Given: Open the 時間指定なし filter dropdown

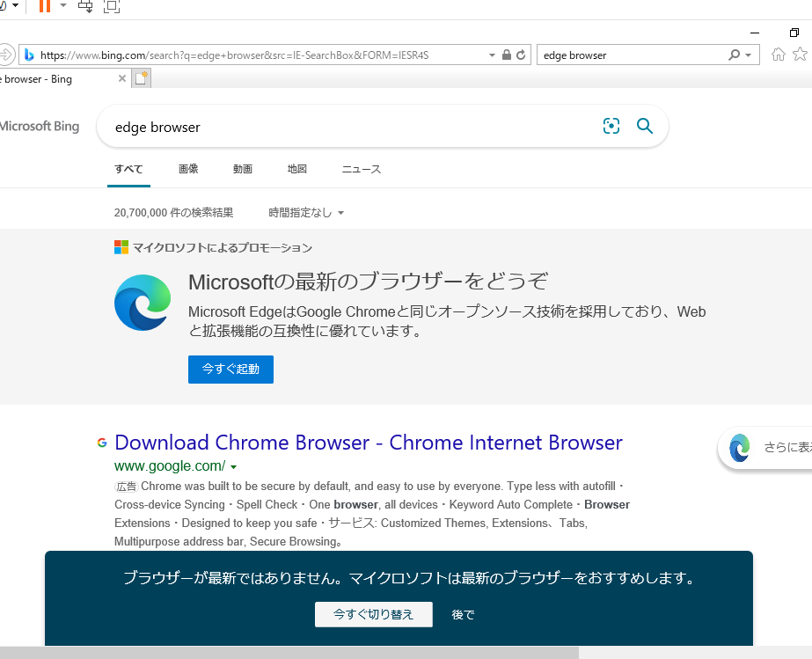Looking at the screenshot, I should pyautogui.click(x=305, y=212).
